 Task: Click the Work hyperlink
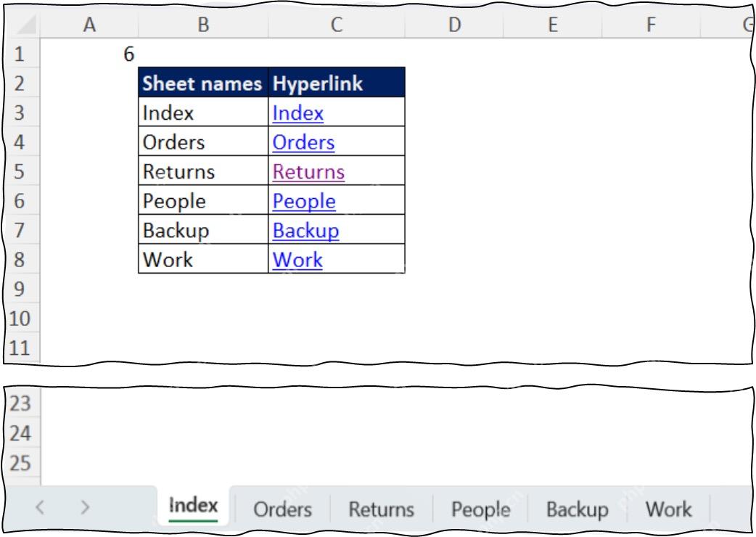pyautogui.click(x=297, y=261)
